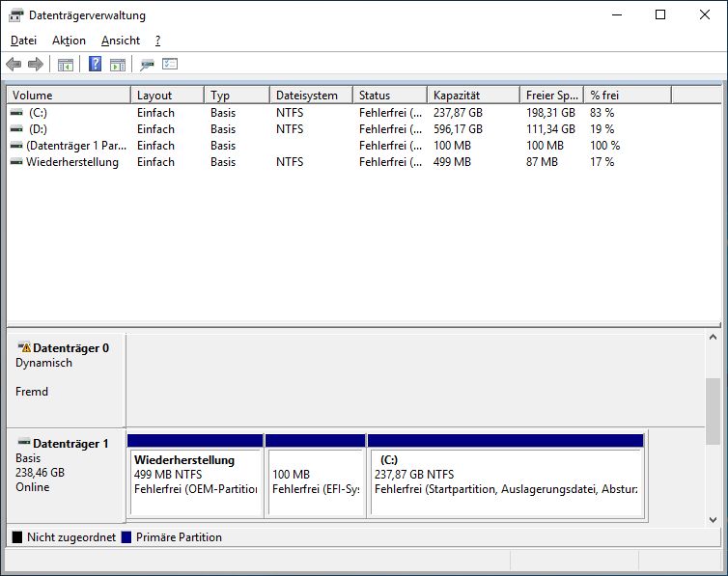The height and width of the screenshot is (576, 728).
Task: Click the black Nicht zugeordnet legend swatch
Action: coord(17,537)
